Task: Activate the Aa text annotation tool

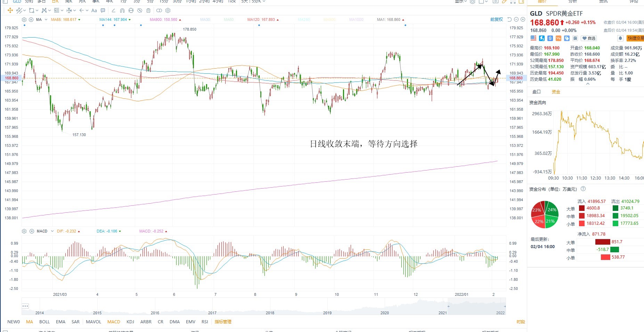Action: (94, 10)
